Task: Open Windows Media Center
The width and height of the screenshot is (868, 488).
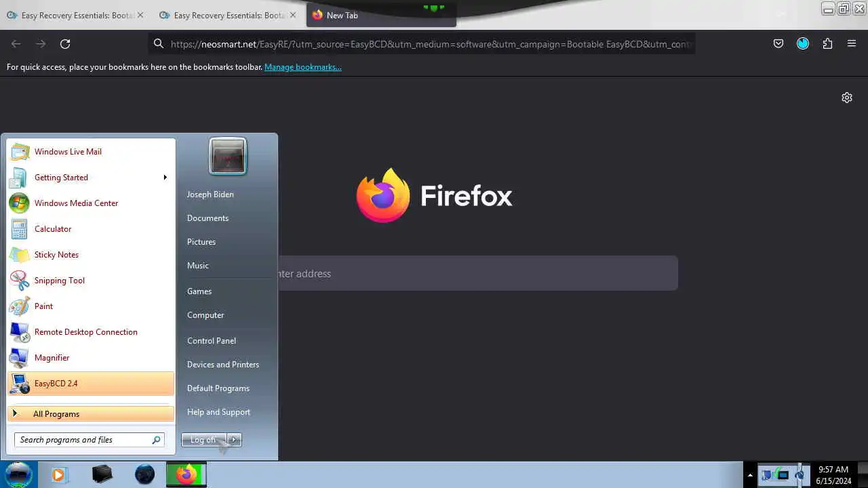Action: point(91,203)
